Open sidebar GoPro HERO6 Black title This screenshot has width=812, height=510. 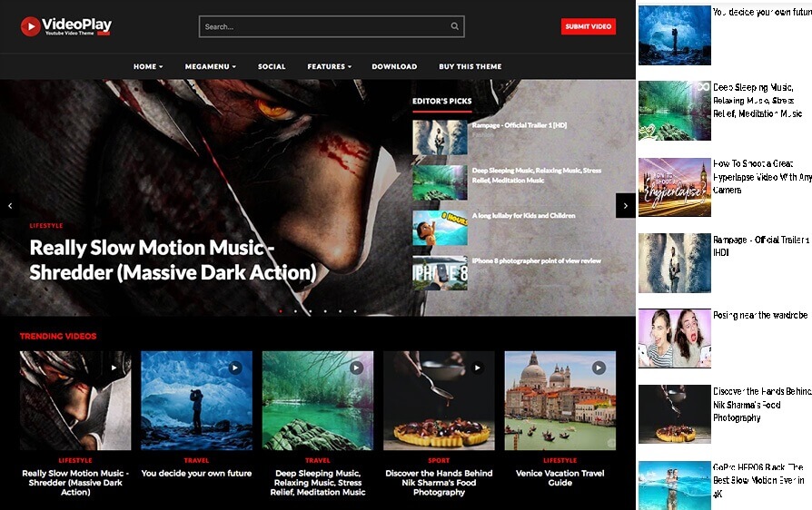click(758, 481)
